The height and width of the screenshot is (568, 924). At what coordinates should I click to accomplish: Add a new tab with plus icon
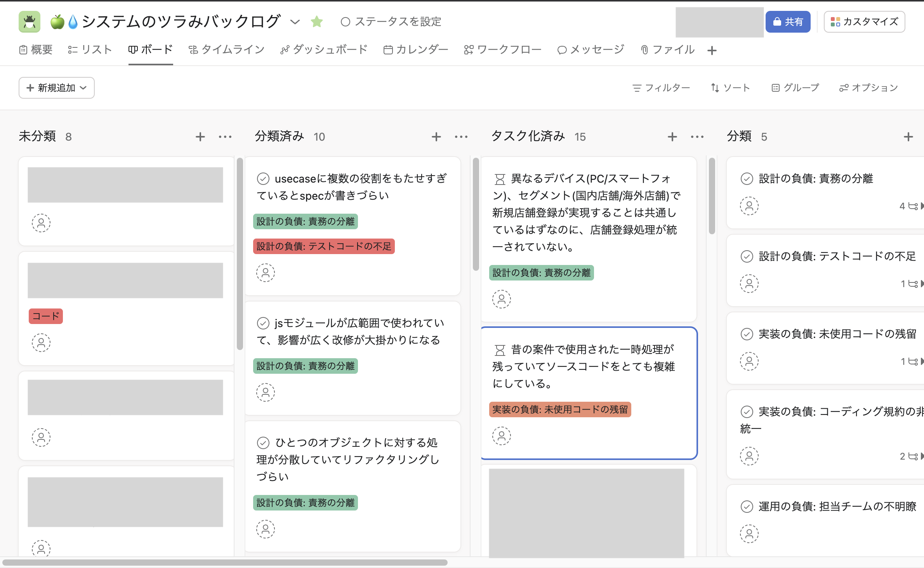712,50
